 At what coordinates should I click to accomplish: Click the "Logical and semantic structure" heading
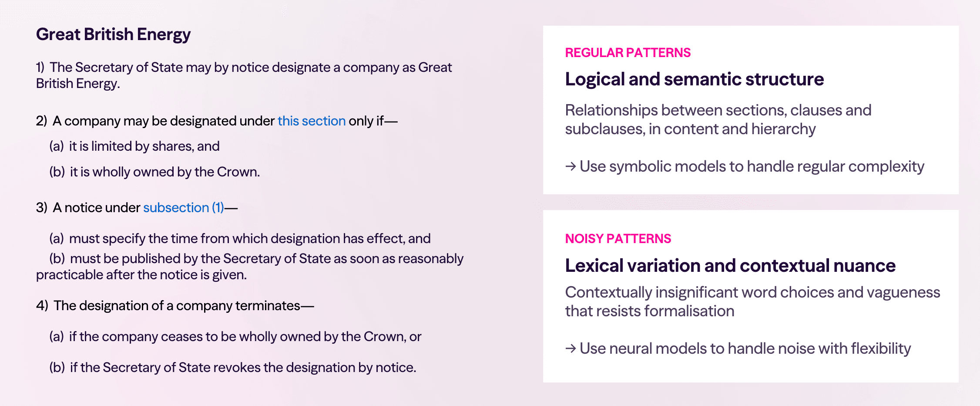(x=694, y=79)
